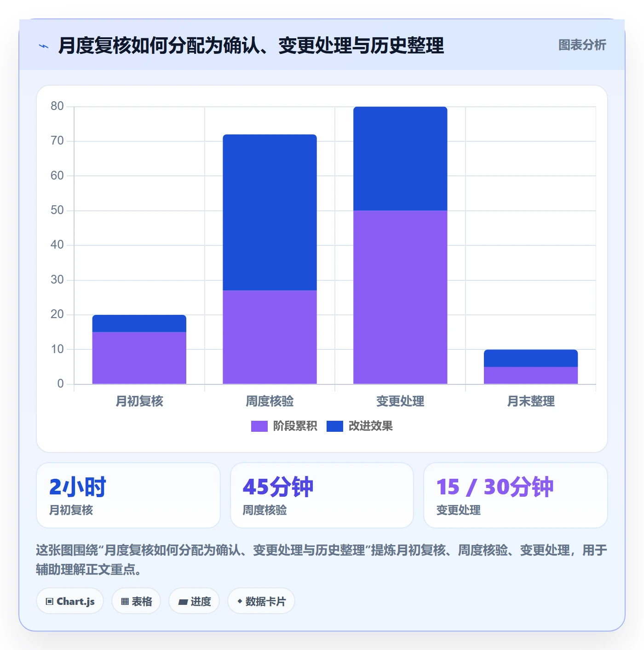644x650 pixels.
Task: Click the 0 y-axis value
Action: [60, 384]
